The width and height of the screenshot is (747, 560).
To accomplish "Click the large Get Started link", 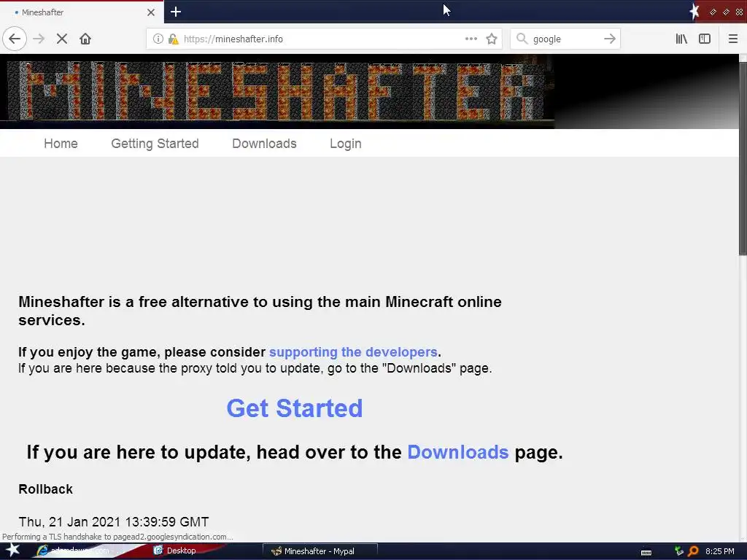I will point(295,408).
